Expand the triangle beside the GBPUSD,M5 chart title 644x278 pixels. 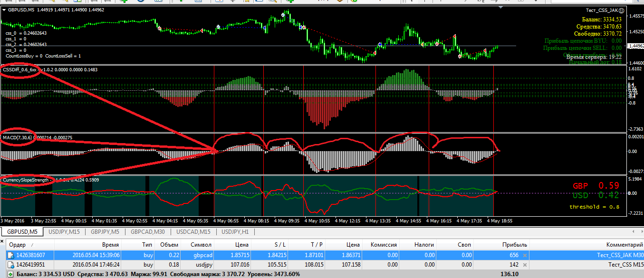pos(4,10)
